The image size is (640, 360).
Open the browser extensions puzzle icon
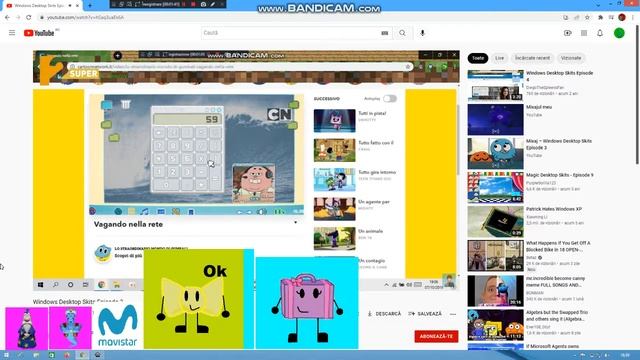(x=600, y=18)
